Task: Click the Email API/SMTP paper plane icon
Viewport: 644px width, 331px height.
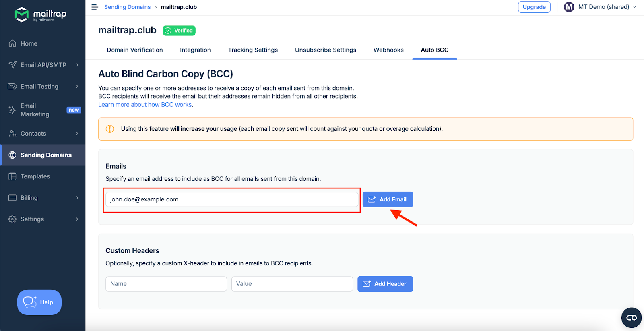Action: click(x=12, y=65)
